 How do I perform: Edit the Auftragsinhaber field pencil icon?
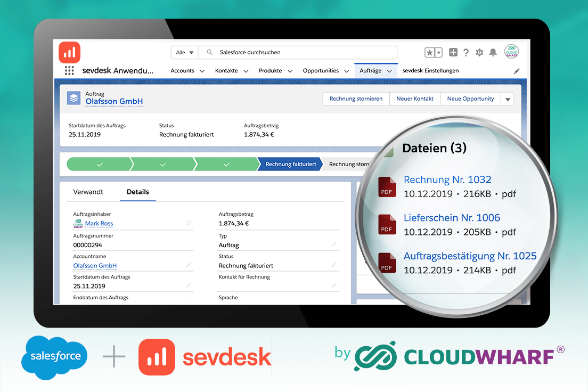tap(189, 223)
